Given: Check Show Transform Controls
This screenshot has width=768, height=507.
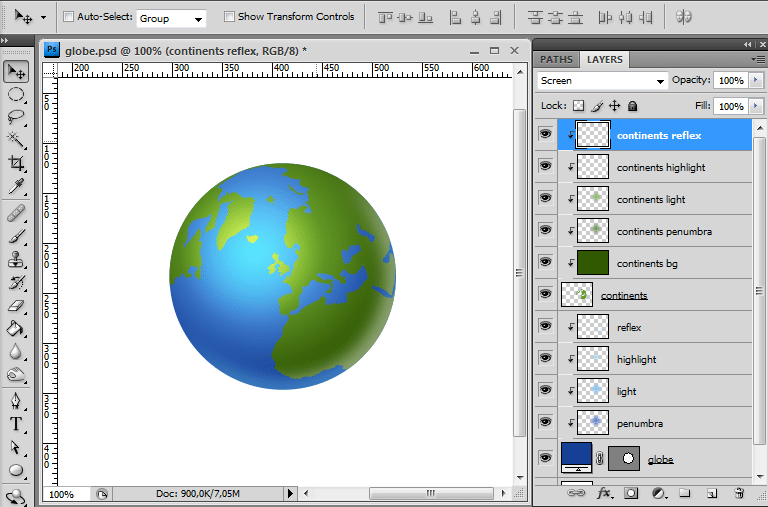Looking at the screenshot, I should [229, 17].
